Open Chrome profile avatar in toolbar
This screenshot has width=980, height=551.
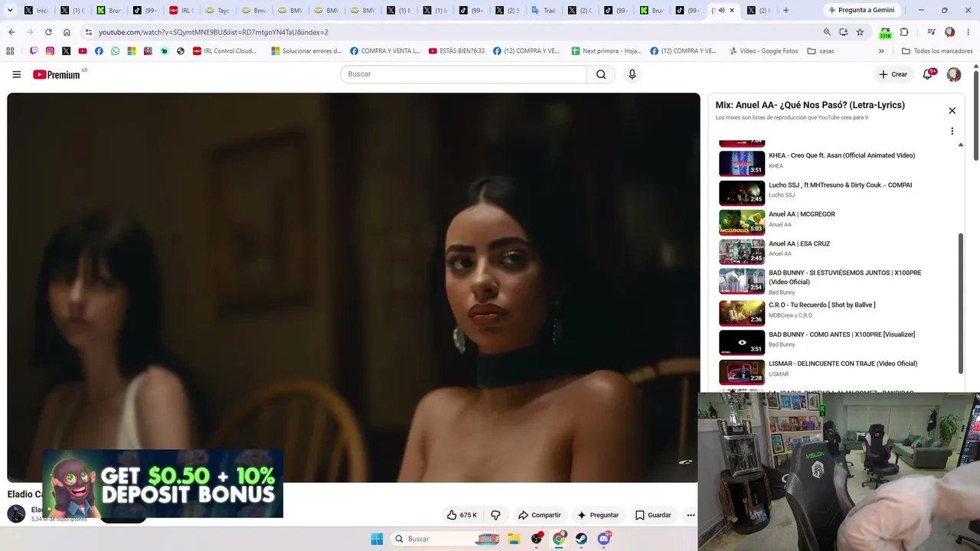(x=950, y=32)
